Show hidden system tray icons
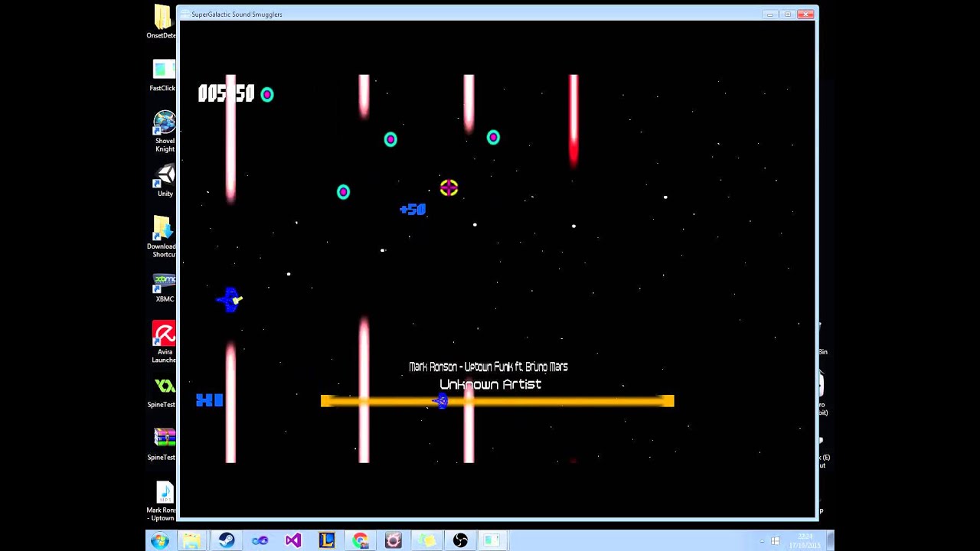The image size is (980, 551). [x=762, y=542]
